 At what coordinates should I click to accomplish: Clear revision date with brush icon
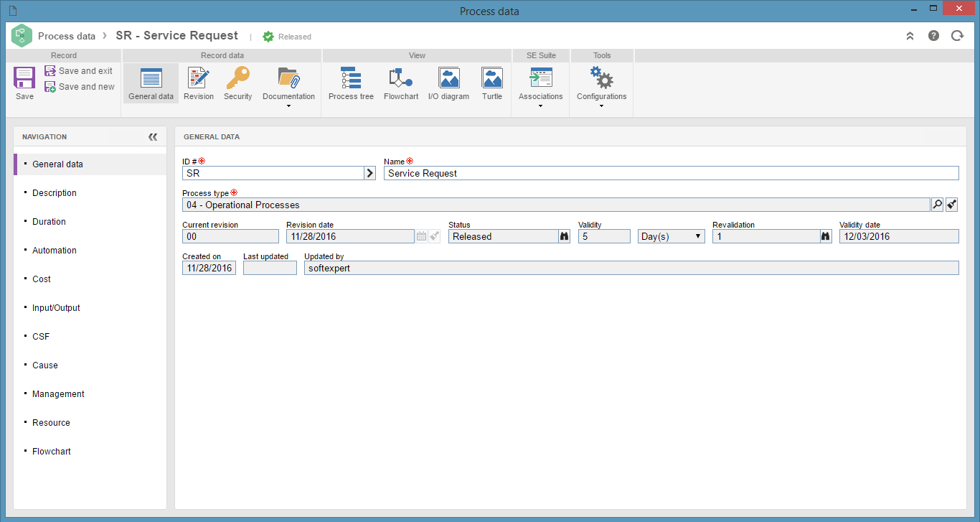tap(435, 236)
